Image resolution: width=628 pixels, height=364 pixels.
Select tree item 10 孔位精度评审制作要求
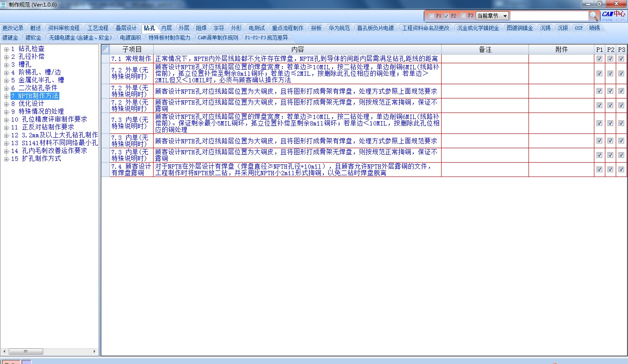coord(49,119)
